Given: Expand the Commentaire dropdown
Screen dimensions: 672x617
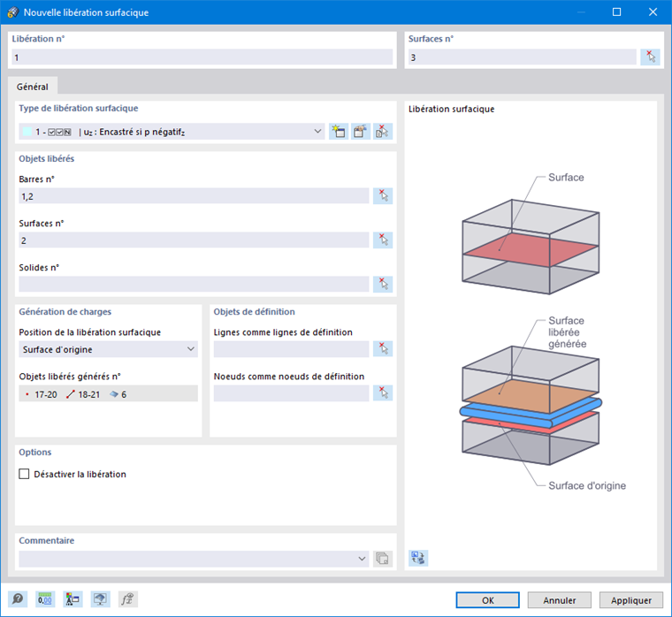Looking at the screenshot, I should pos(194,559).
